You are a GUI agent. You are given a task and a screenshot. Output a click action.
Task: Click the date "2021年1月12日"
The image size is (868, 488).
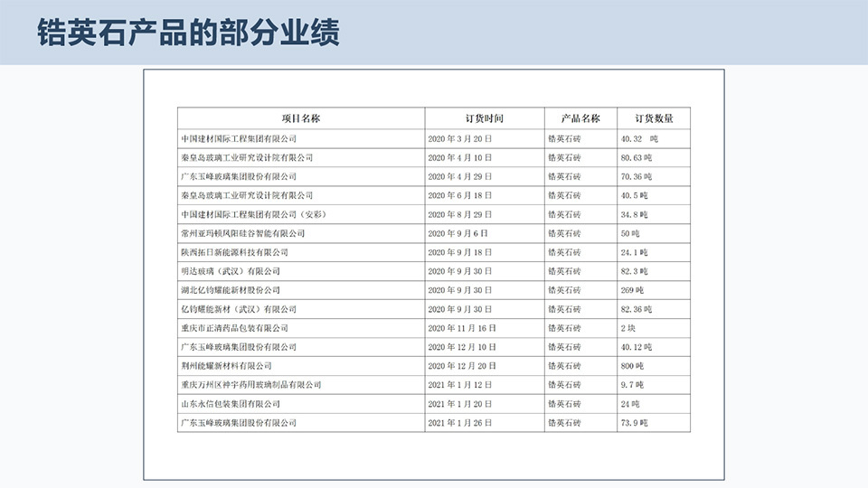click(460, 385)
